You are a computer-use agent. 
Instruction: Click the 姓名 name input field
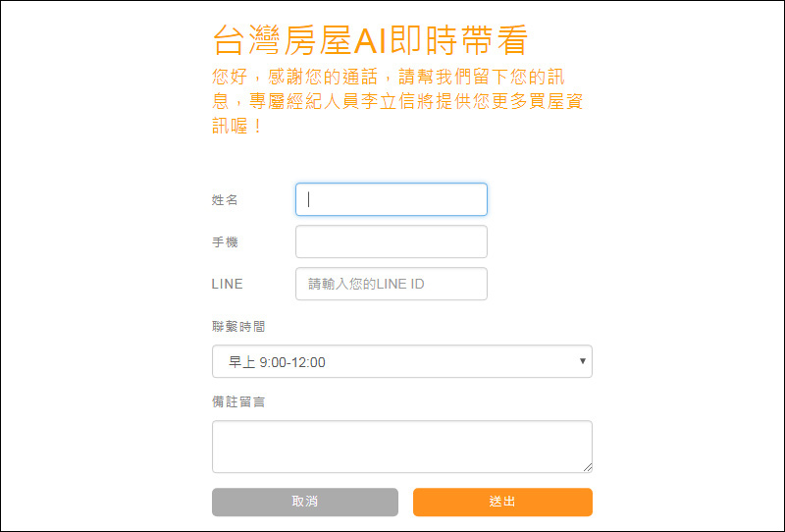click(x=391, y=199)
